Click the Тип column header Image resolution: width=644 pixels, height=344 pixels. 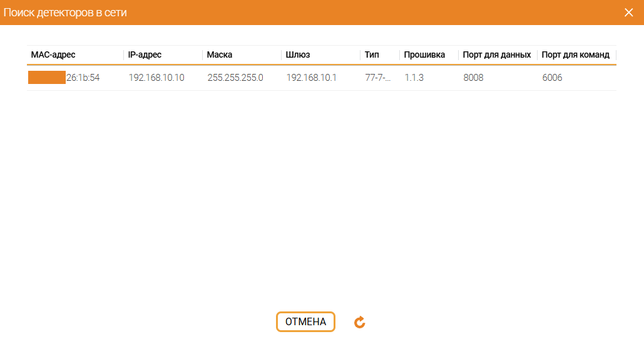click(372, 55)
